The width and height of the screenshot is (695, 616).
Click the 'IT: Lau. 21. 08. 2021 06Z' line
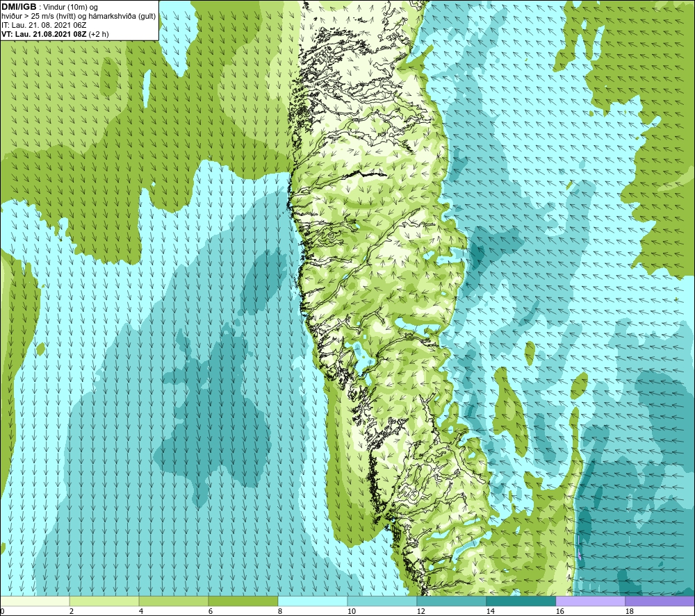pyautogui.click(x=43, y=25)
